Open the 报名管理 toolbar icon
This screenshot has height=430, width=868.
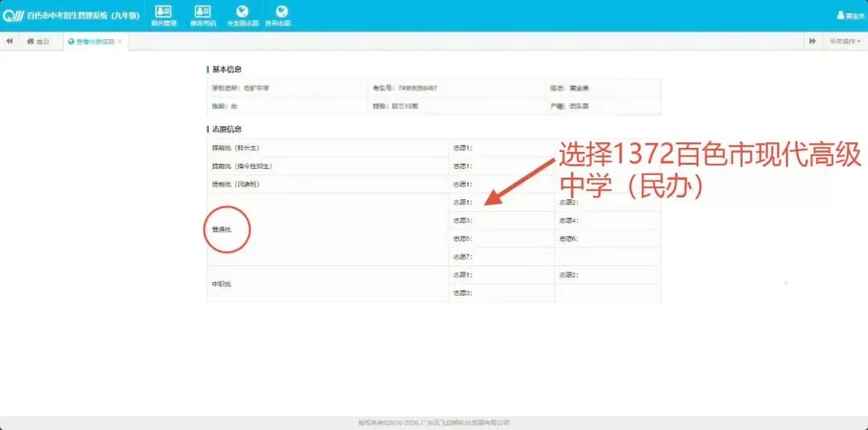(163, 15)
